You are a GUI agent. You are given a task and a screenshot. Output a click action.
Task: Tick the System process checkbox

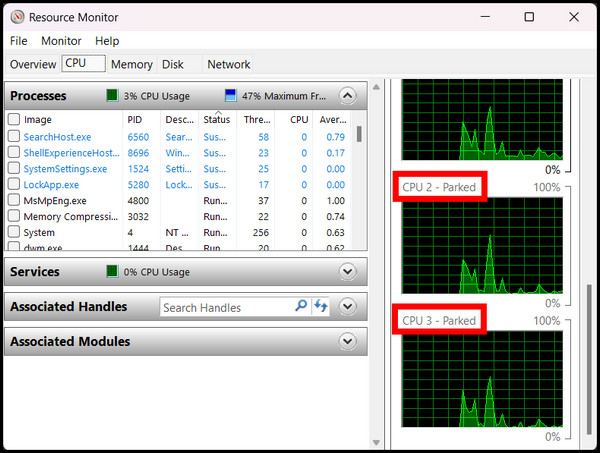[14, 232]
